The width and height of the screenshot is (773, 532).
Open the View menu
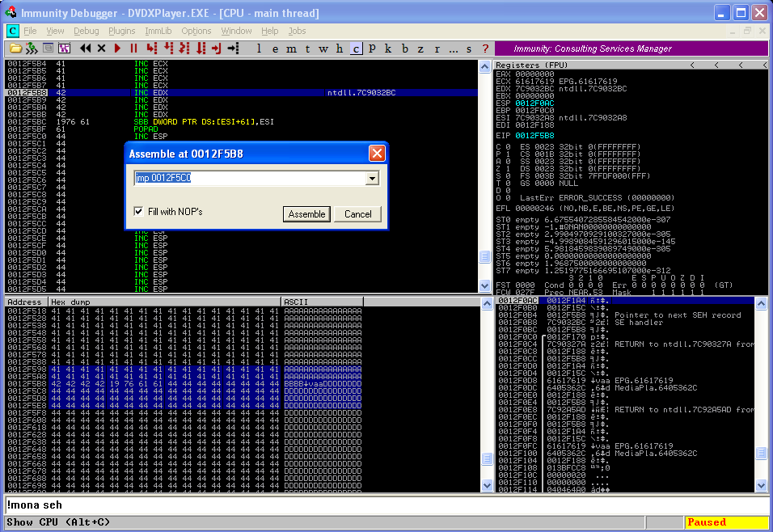(x=55, y=31)
